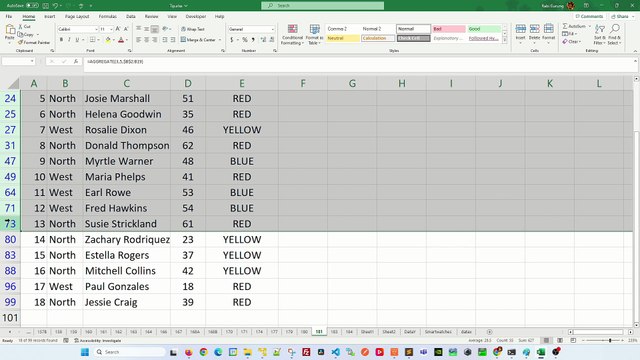Switch to the Formulas ribbon tab
The width and height of the screenshot is (640, 360).
coord(108,16)
